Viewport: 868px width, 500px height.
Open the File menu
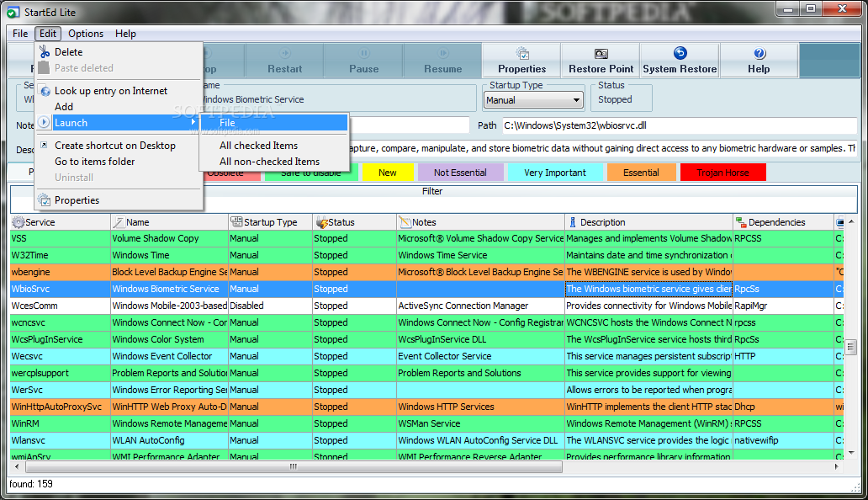pos(20,33)
